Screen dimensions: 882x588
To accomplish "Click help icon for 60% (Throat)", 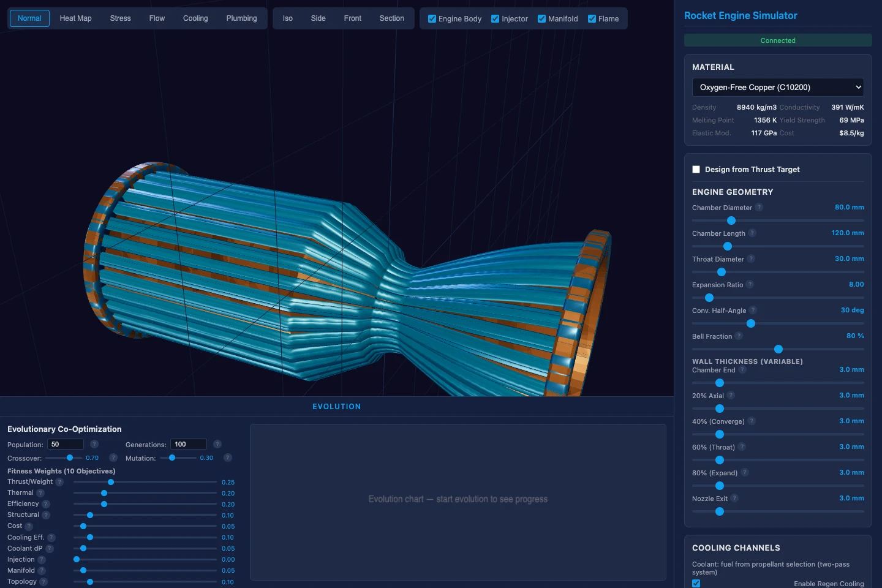I will pos(742,447).
